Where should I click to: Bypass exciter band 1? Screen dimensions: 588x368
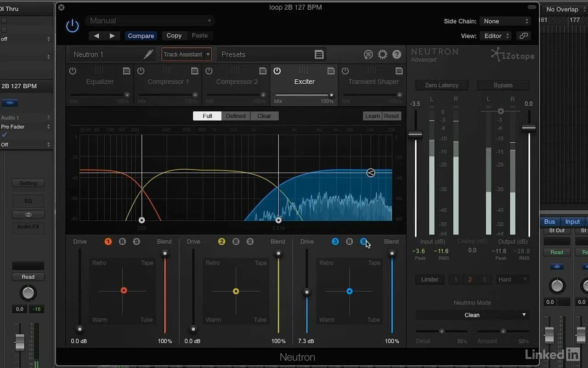tap(122, 241)
